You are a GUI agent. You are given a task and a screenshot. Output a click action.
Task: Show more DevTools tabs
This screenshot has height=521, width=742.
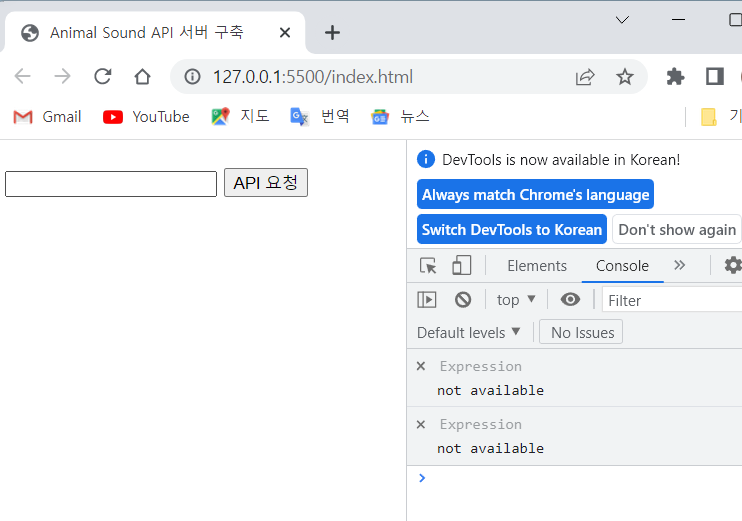click(x=680, y=265)
